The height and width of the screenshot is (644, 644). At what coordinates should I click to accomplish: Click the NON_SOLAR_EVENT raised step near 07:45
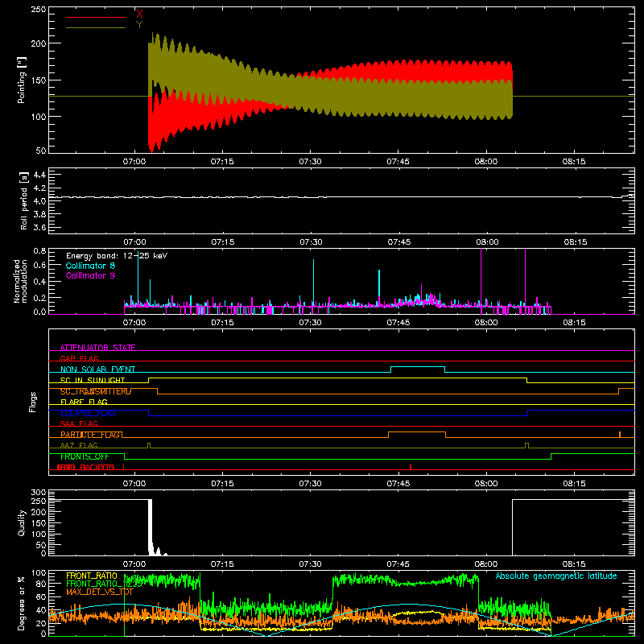tap(418, 369)
